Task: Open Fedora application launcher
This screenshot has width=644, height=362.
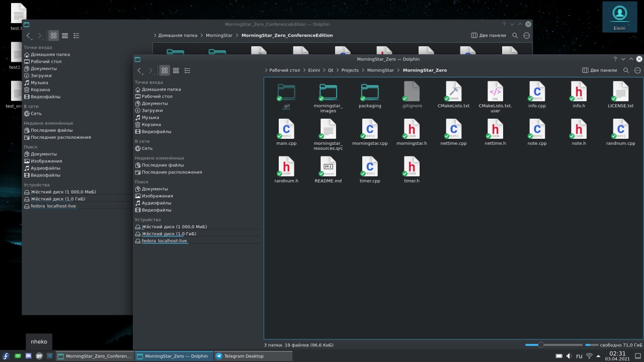Action: 6,356
